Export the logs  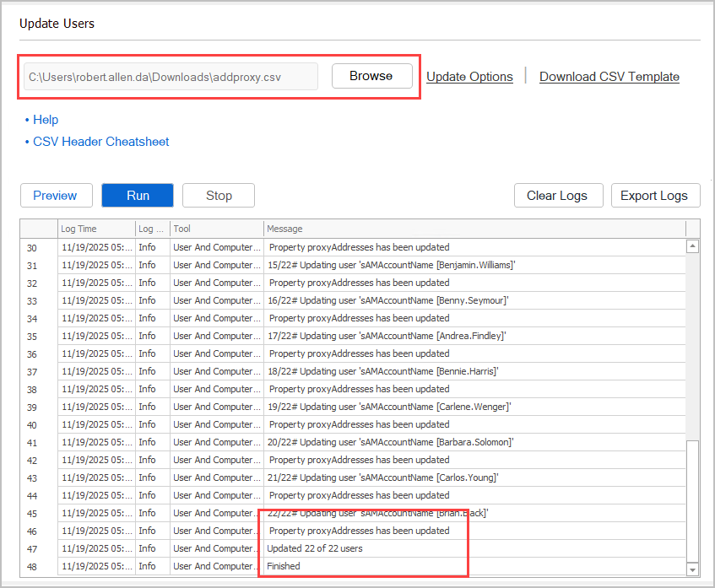pos(655,195)
